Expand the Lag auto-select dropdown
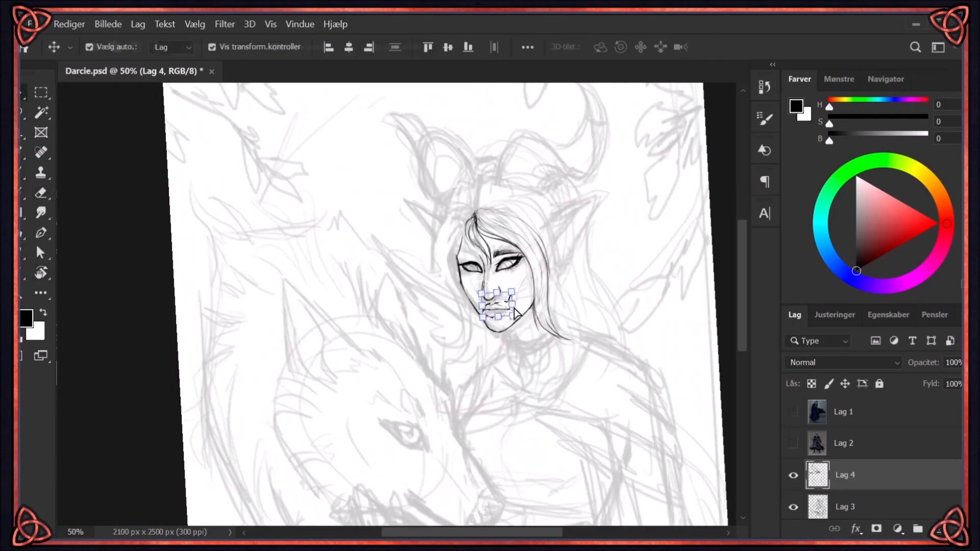980x551 pixels. coord(173,47)
